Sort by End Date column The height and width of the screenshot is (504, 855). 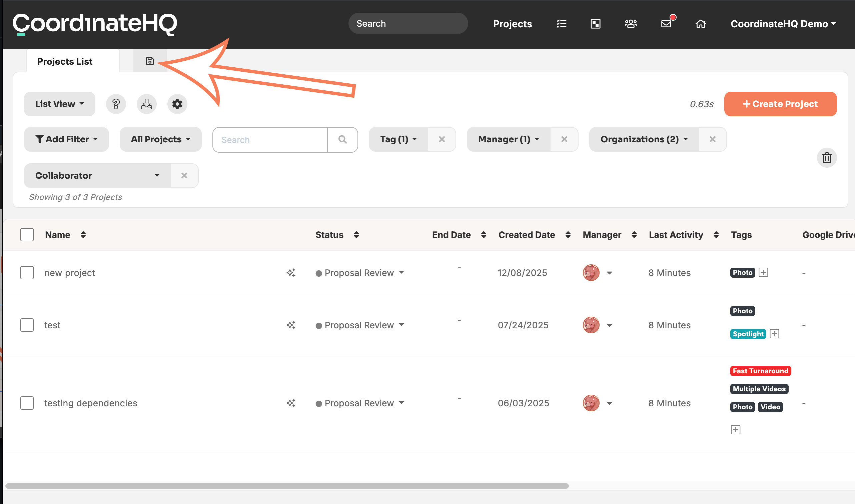[484, 235]
